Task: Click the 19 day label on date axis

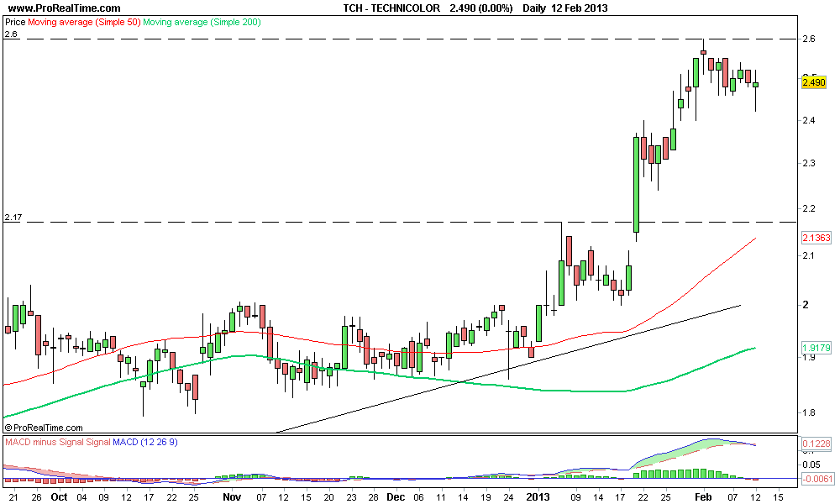Action: (x=486, y=497)
